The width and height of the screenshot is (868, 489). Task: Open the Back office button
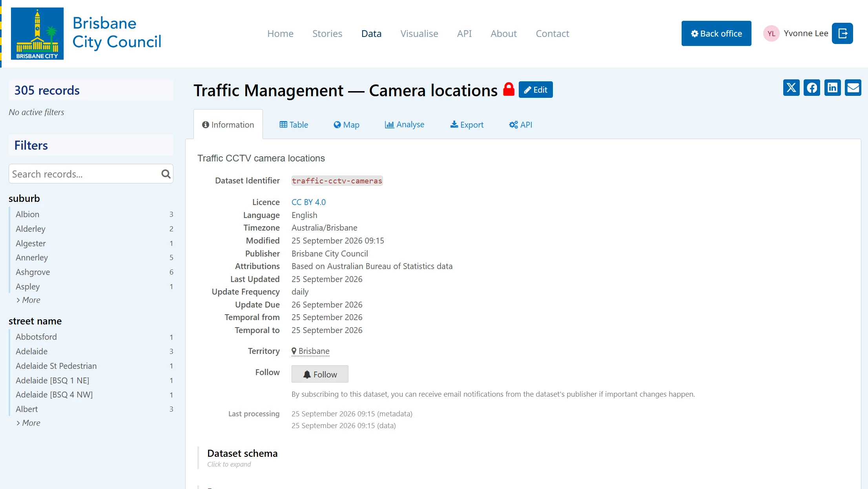pos(716,33)
